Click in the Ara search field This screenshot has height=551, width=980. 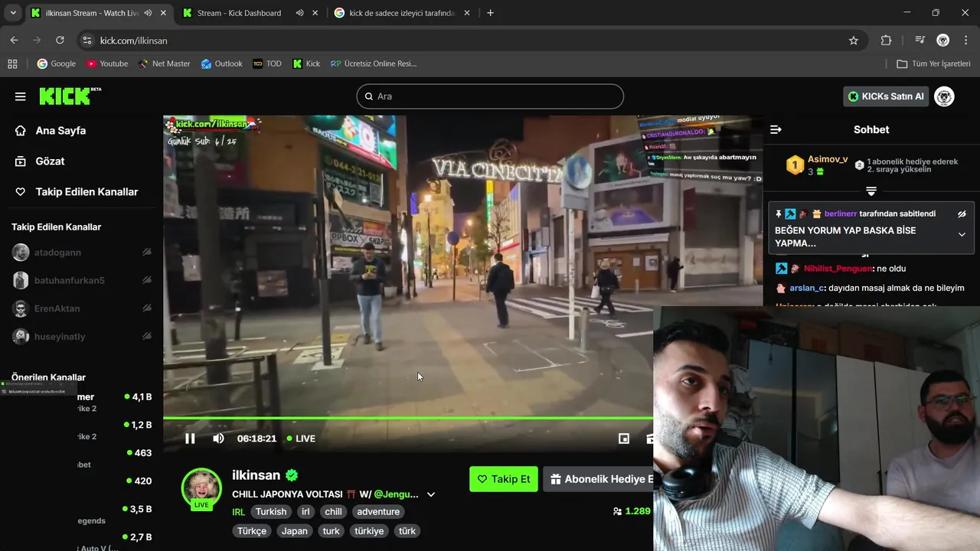coord(490,96)
